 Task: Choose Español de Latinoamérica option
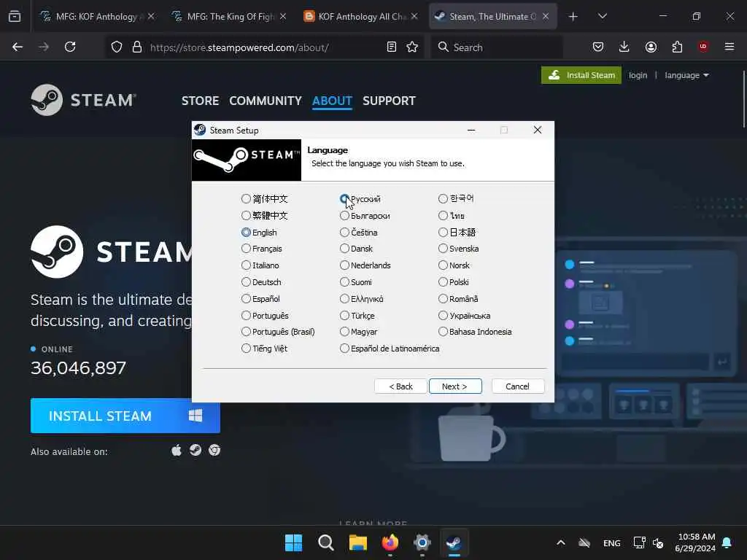[x=344, y=348]
